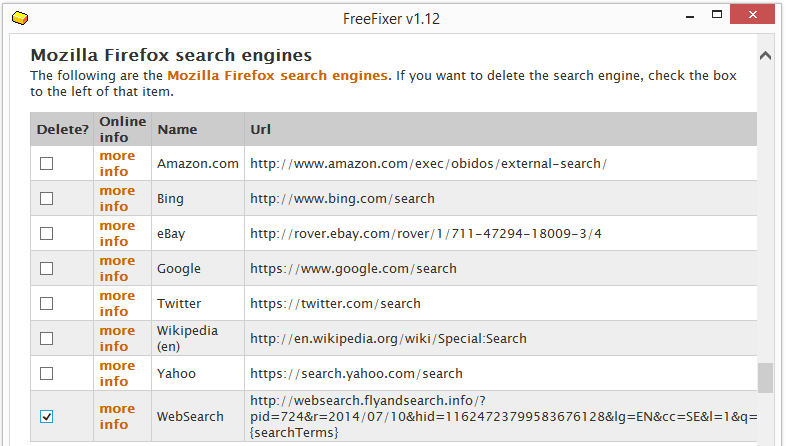The height and width of the screenshot is (446, 786).
Task: Click the FreeFixer app icon in title bar
Action: (x=20, y=19)
